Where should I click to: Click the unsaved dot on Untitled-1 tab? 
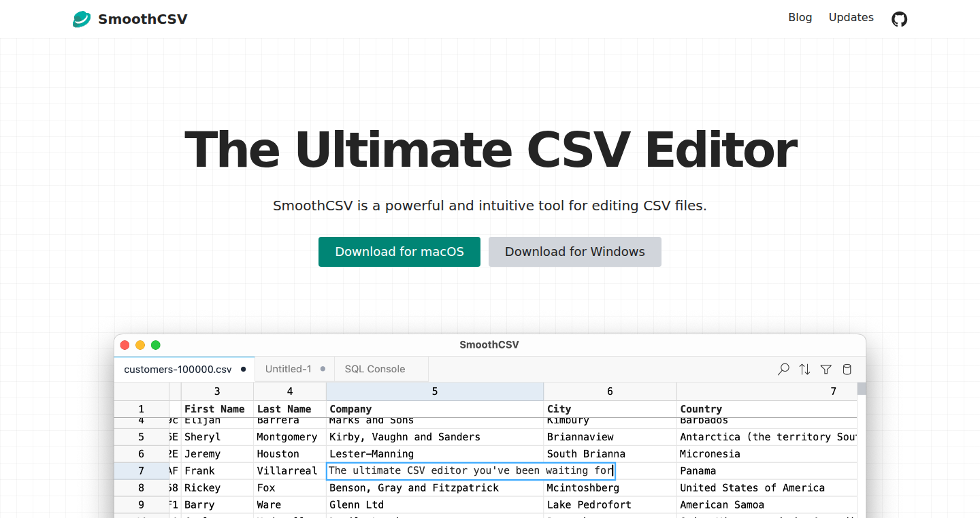click(x=323, y=369)
